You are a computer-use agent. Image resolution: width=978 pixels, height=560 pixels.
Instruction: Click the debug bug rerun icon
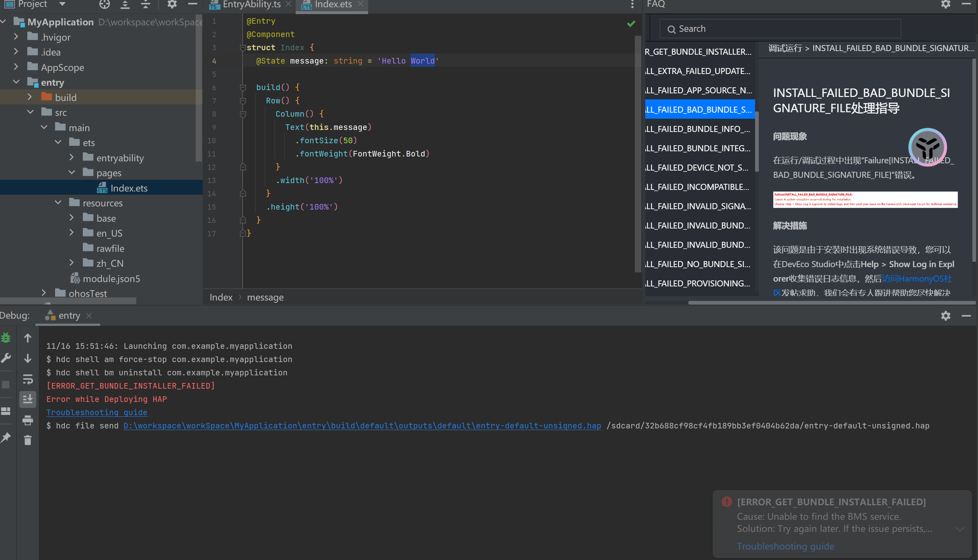[6, 338]
